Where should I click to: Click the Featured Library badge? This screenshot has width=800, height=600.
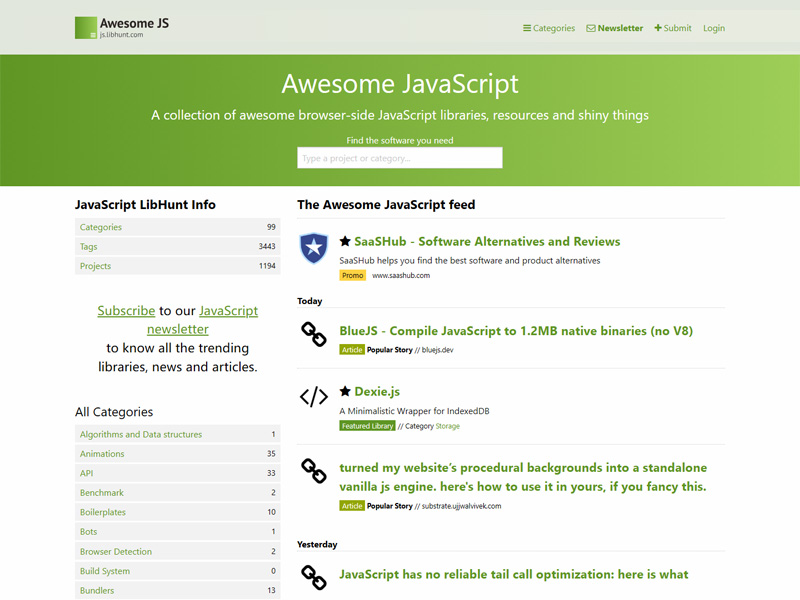tap(367, 426)
